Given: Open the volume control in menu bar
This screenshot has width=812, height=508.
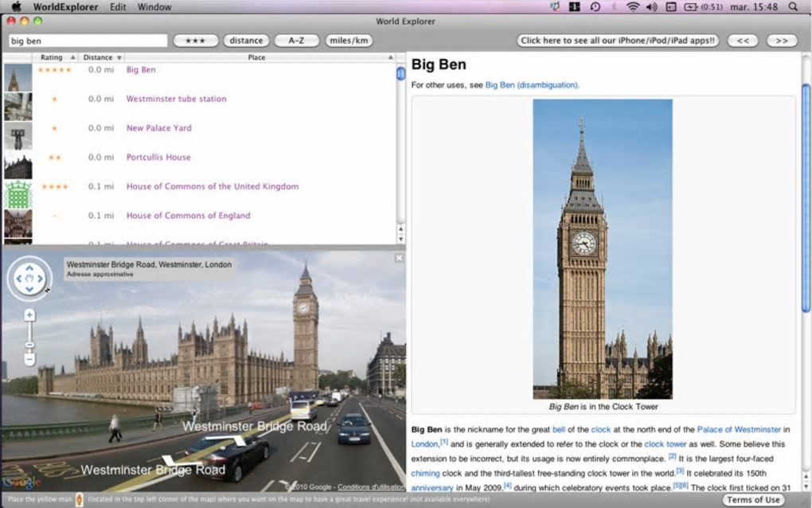Looking at the screenshot, I should (x=652, y=7).
